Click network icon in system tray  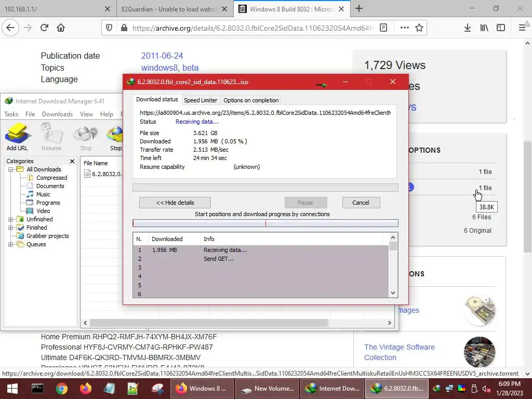click(x=449, y=389)
